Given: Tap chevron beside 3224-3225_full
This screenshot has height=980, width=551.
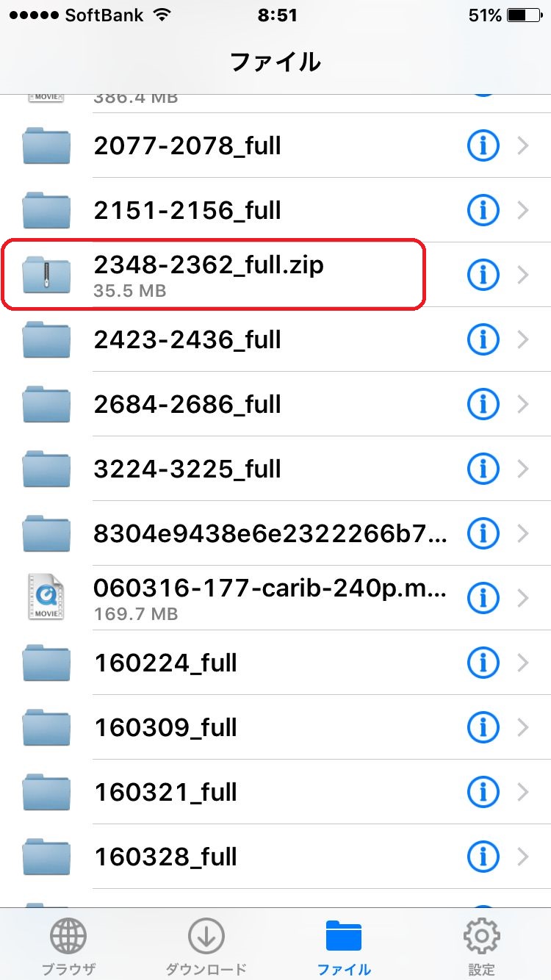Looking at the screenshot, I should tap(523, 469).
